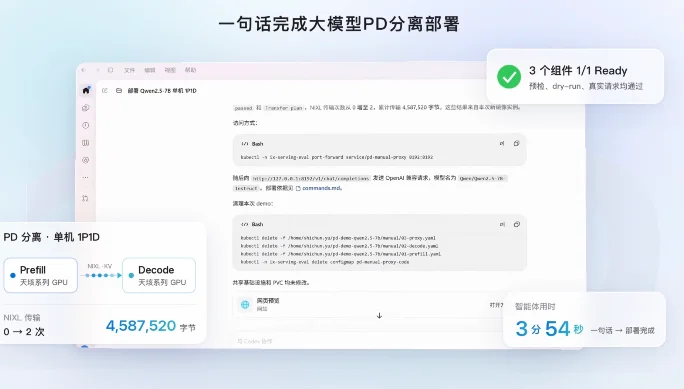Select the title 部署 Qwen2.5-7B 单机 1P1D
The width and height of the screenshot is (684, 389).
click(162, 91)
